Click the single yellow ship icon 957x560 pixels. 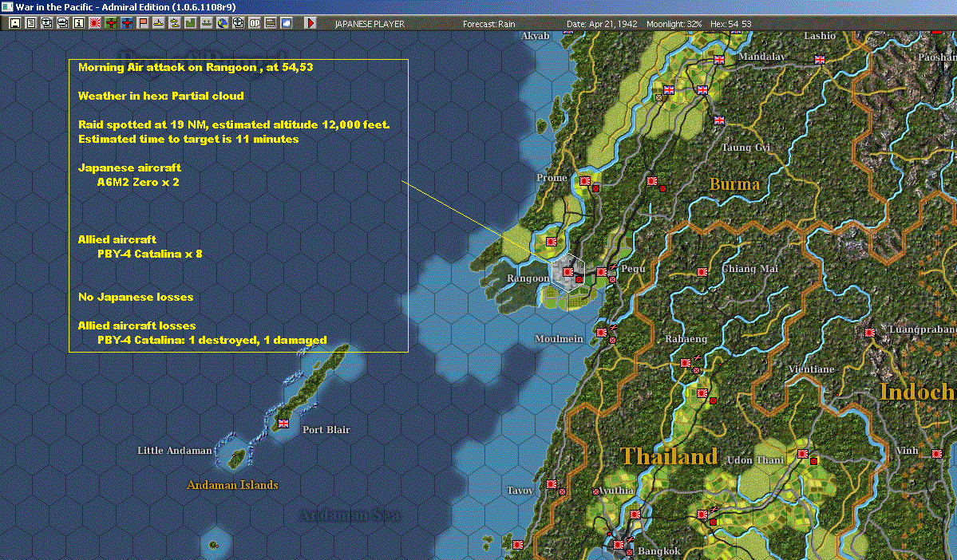(159, 23)
